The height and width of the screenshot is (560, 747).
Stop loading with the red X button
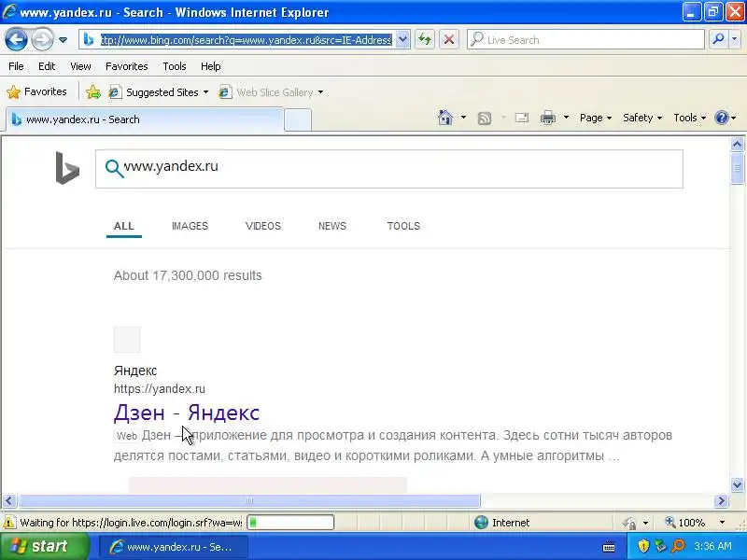coord(449,40)
